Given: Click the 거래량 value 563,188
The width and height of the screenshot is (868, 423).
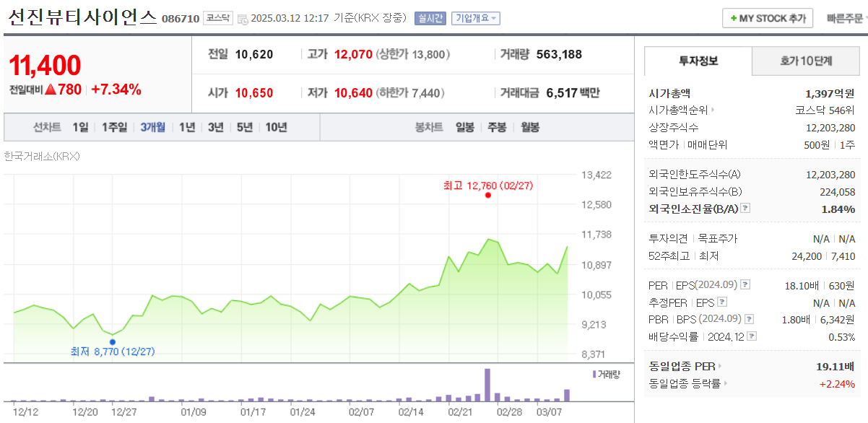Looking at the screenshot, I should 559,54.
